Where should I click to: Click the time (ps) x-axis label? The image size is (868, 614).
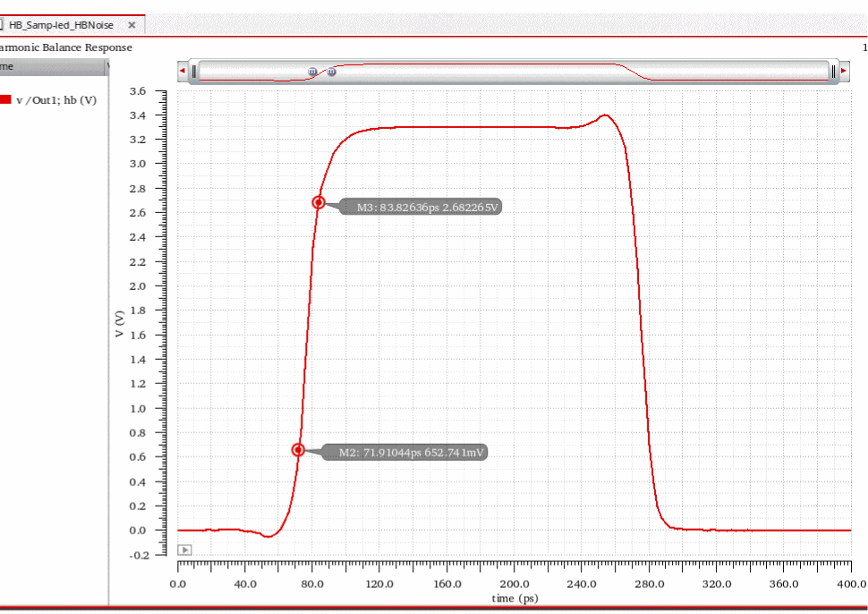point(515,597)
